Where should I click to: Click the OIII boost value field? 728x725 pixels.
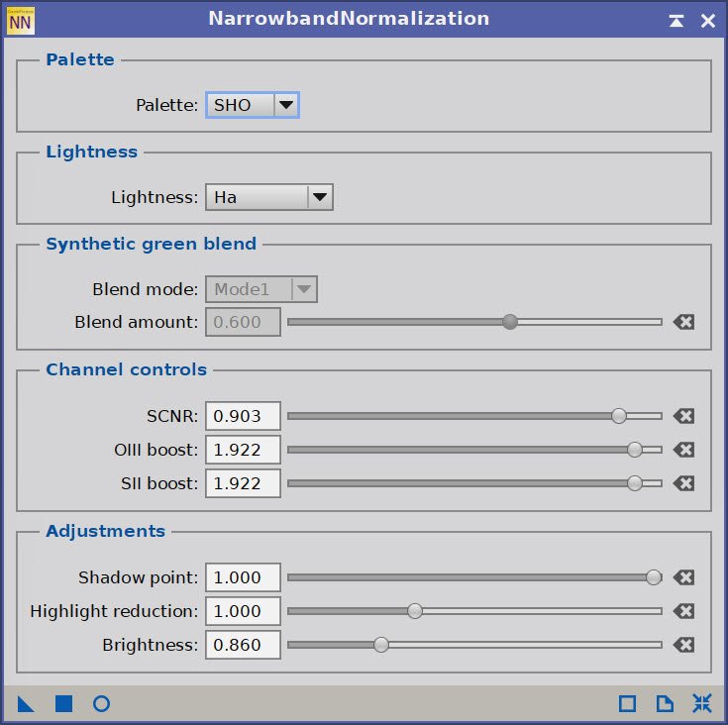point(244,450)
